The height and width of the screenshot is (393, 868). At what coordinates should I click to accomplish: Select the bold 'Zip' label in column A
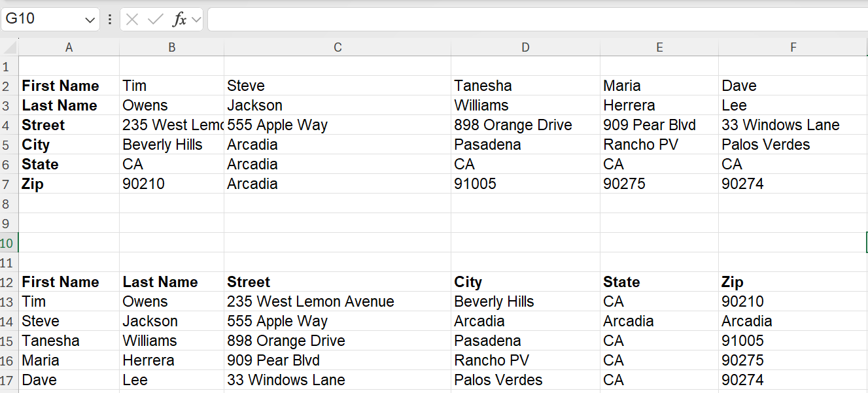coord(69,184)
